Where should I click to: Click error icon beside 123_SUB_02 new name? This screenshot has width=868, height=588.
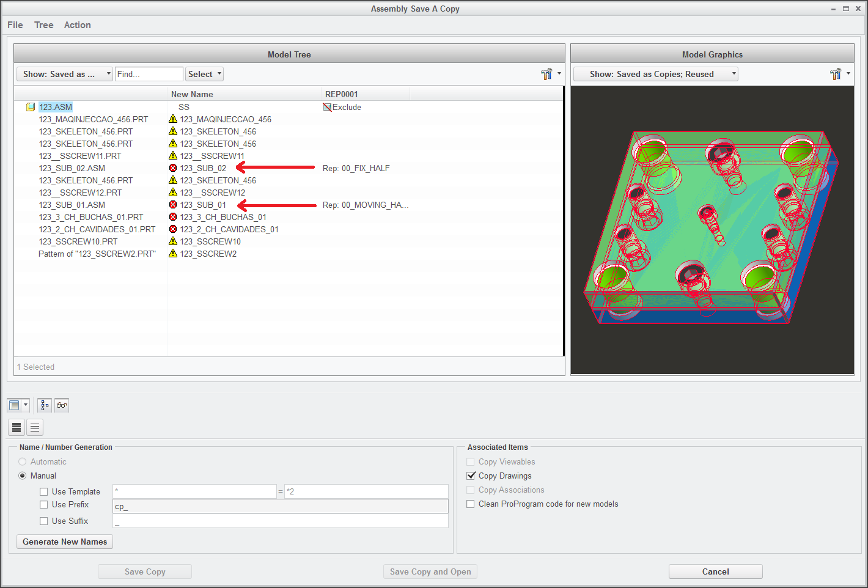[173, 168]
